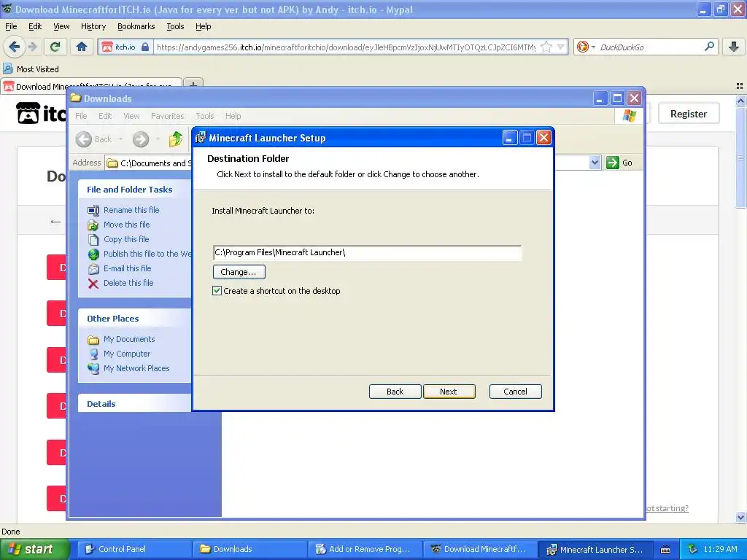Screen dimensions: 747x560
Task: Open the browser Help menu
Action: (x=204, y=26)
